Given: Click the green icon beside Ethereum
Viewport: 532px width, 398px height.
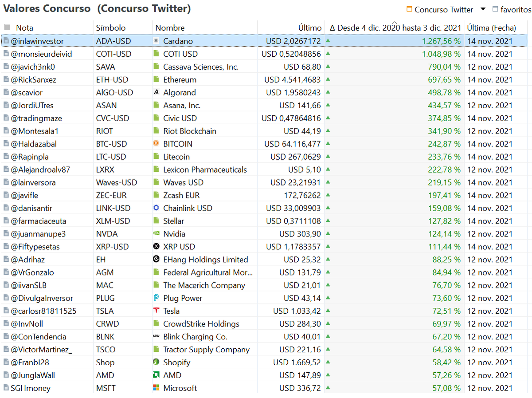Looking at the screenshot, I should click(156, 79).
